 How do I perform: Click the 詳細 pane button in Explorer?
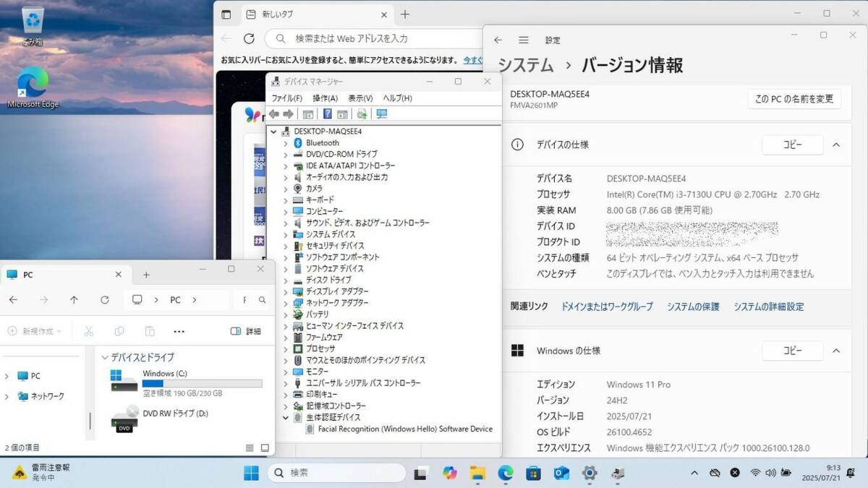tap(246, 331)
